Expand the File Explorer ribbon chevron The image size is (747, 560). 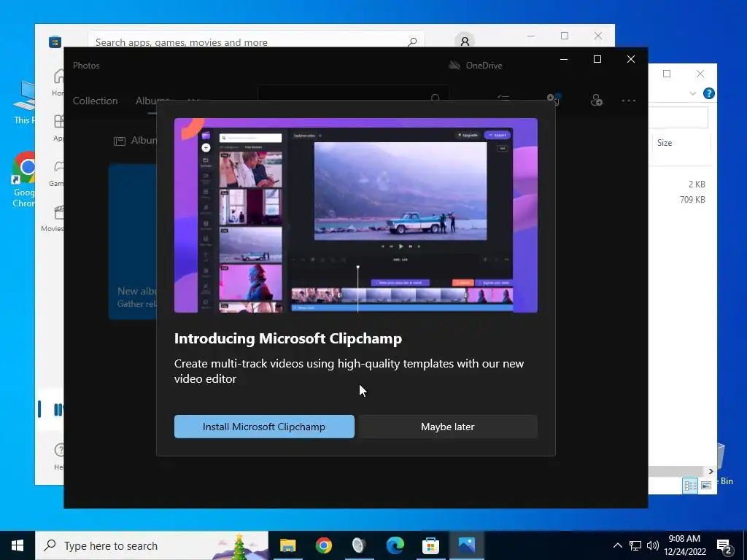click(692, 93)
